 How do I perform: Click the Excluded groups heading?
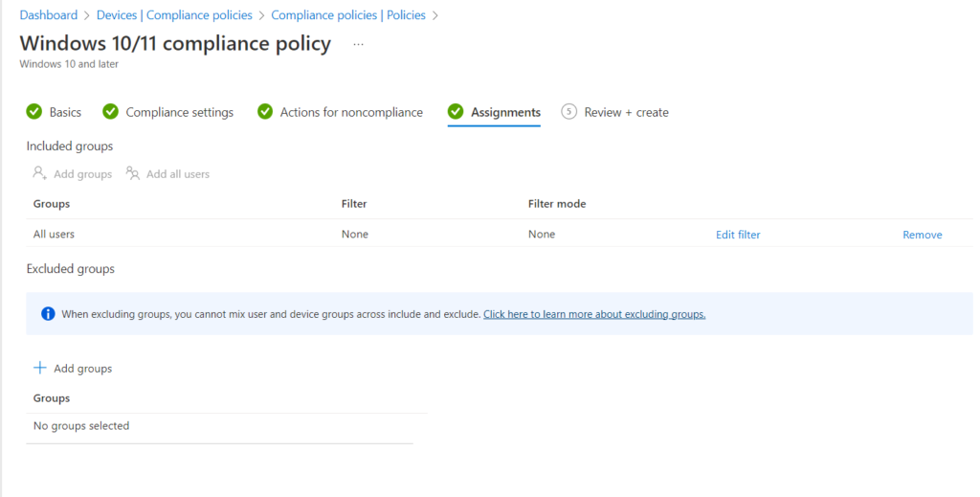tap(71, 269)
